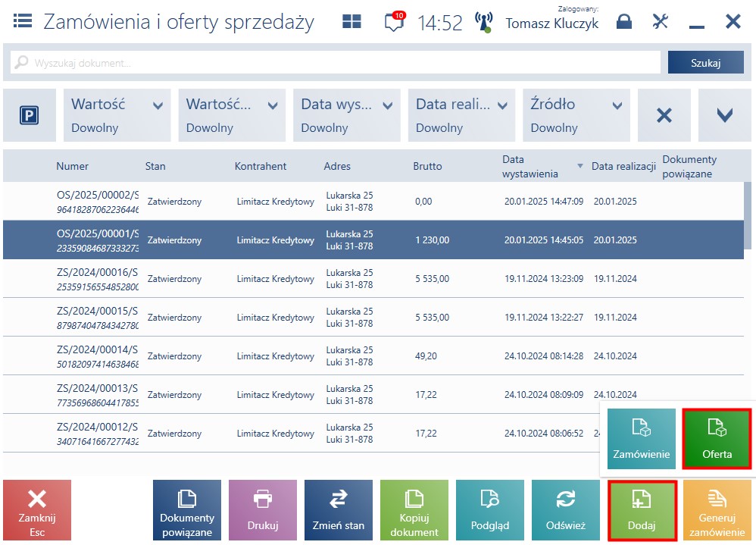Viewport: 756px width, 545px height.
Task: Lock the session with padlock icon
Action: (624, 22)
